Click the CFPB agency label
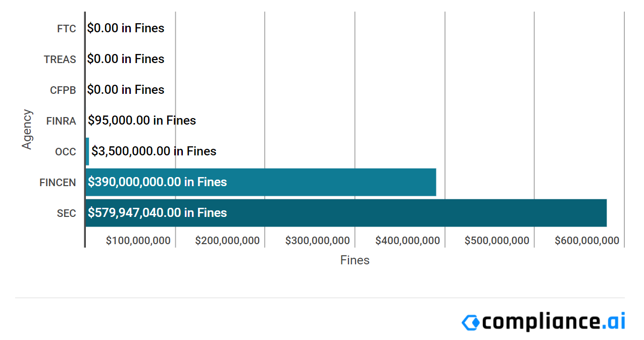Image resolution: width=644 pixels, height=340 pixels. (x=63, y=90)
